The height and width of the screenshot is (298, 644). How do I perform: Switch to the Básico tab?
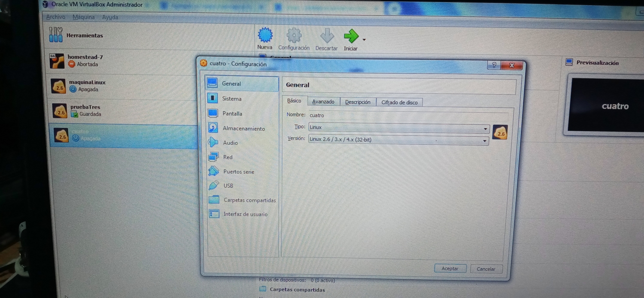295,101
